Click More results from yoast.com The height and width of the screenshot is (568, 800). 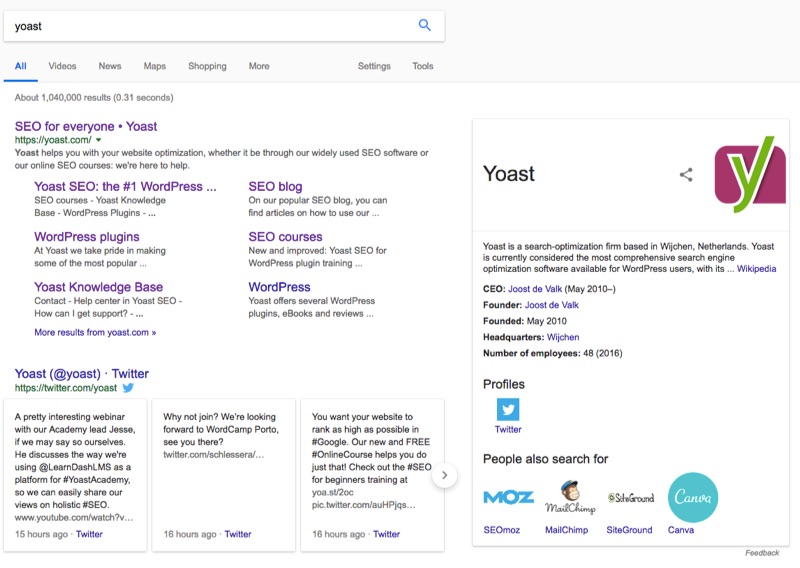tap(95, 332)
